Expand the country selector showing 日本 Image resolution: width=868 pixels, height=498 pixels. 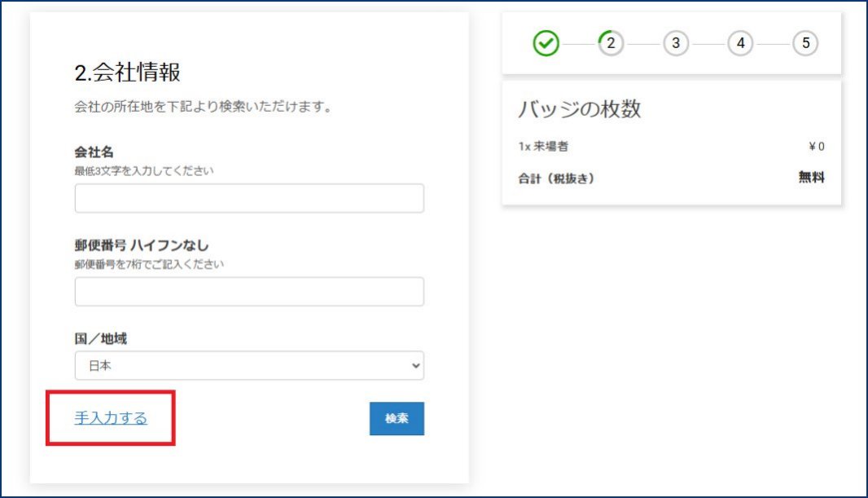pyautogui.click(x=248, y=366)
